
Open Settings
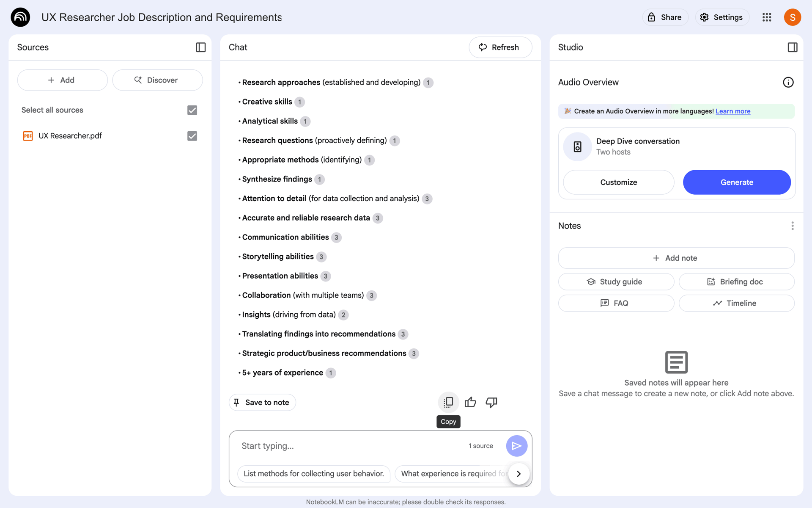click(722, 17)
